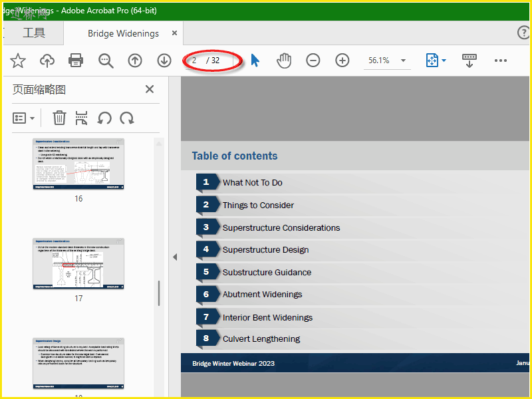Open the more tools ellipsis menu
Screen dimensions: 532x399
[501, 61]
